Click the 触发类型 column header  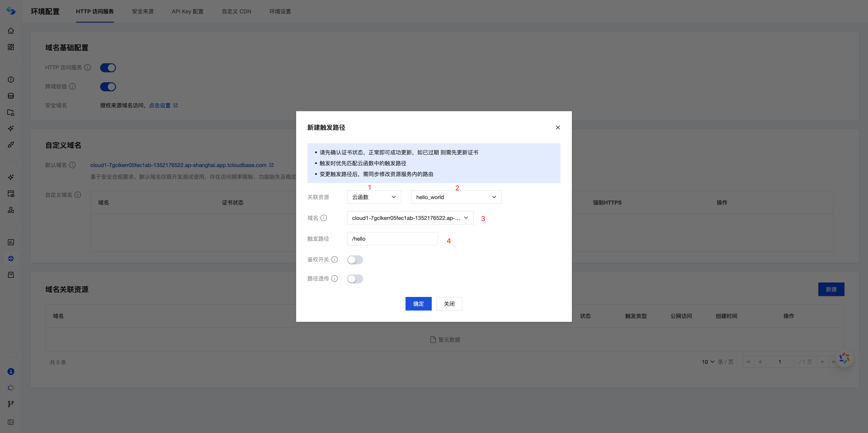[x=636, y=316]
